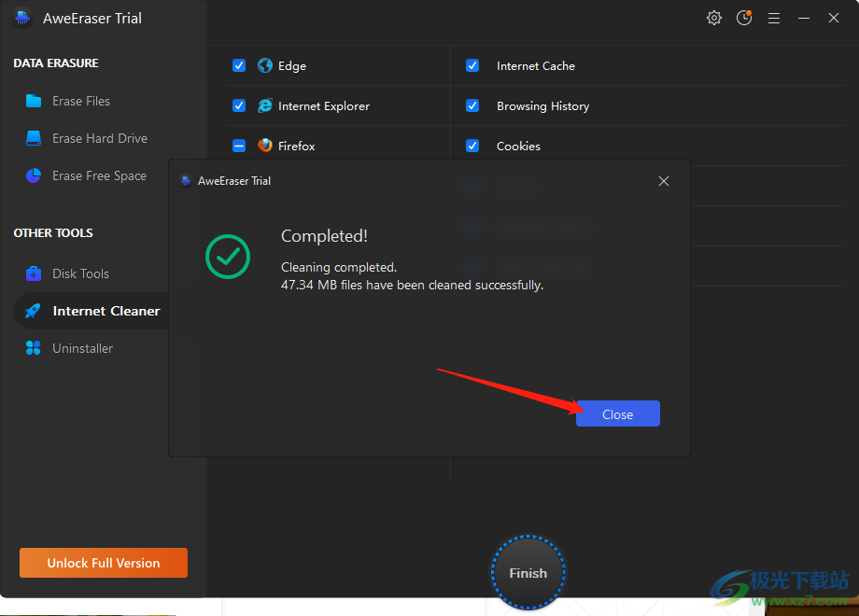Uncheck the Browsing History checkbox
859x616 pixels.
point(472,105)
